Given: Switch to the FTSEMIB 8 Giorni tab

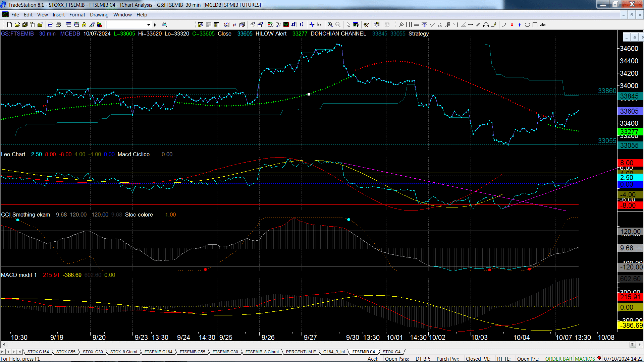Looking at the screenshot, I should pos(262,352).
